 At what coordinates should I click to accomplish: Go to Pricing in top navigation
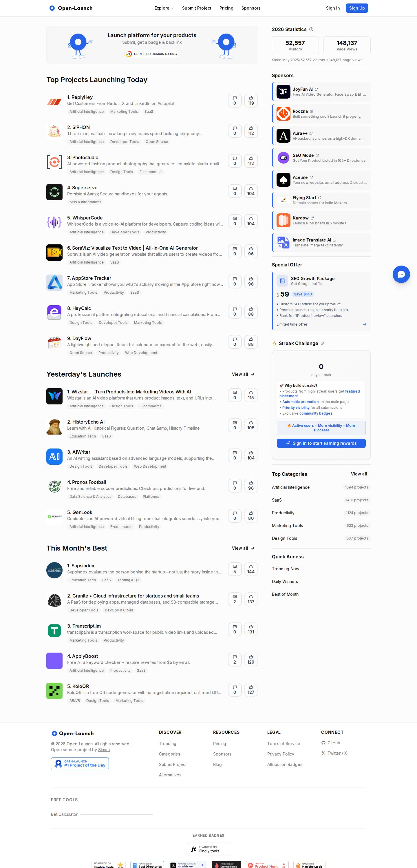point(226,8)
